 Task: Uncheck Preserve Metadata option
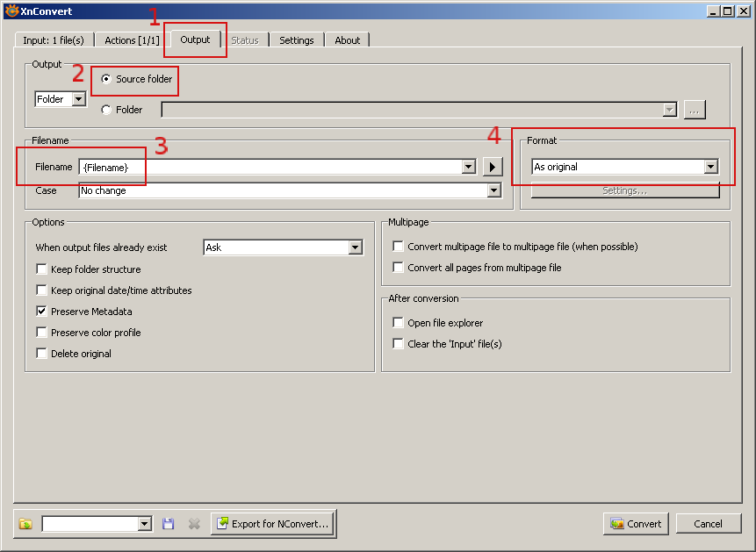coord(42,312)
